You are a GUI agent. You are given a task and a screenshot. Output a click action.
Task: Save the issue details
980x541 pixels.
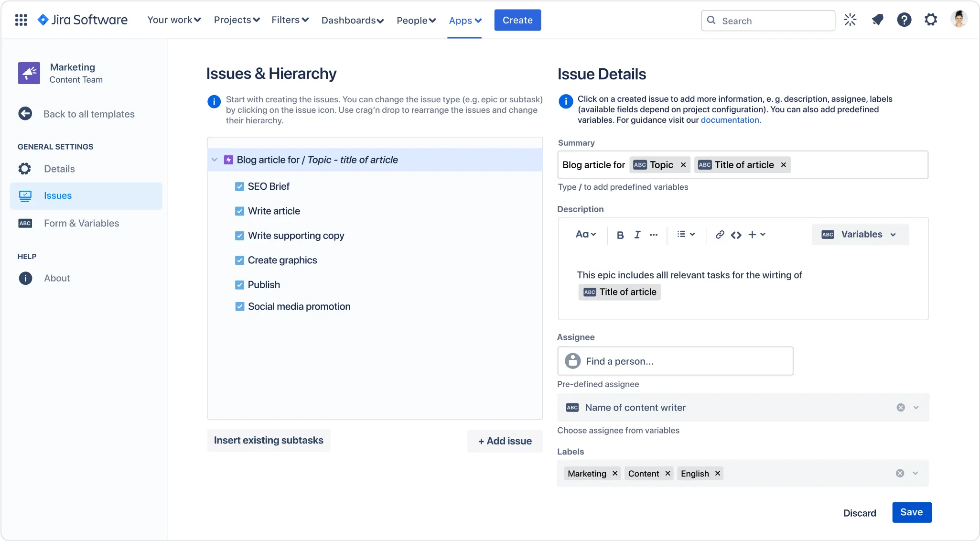point(912,512)
